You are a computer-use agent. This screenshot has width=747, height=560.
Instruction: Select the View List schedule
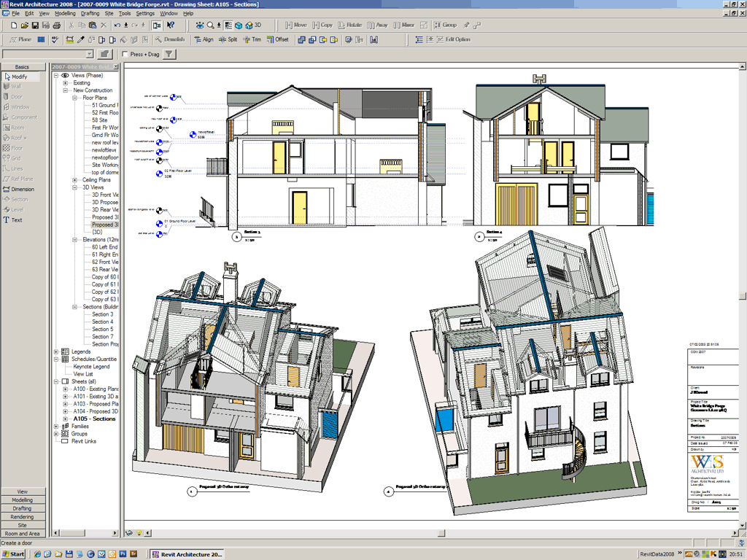coord(83,374)
